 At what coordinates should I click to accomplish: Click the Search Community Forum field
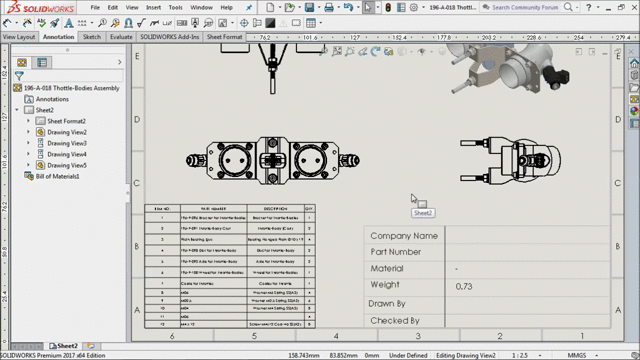coord(525,7)
